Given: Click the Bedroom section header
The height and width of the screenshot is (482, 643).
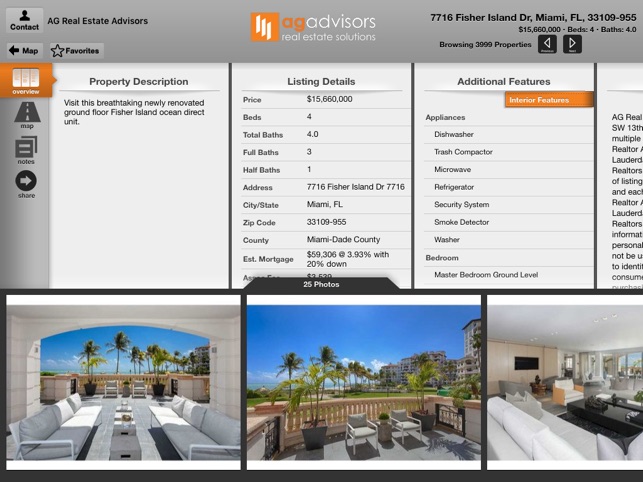Looking at the screenshot, I should [442, 258].
